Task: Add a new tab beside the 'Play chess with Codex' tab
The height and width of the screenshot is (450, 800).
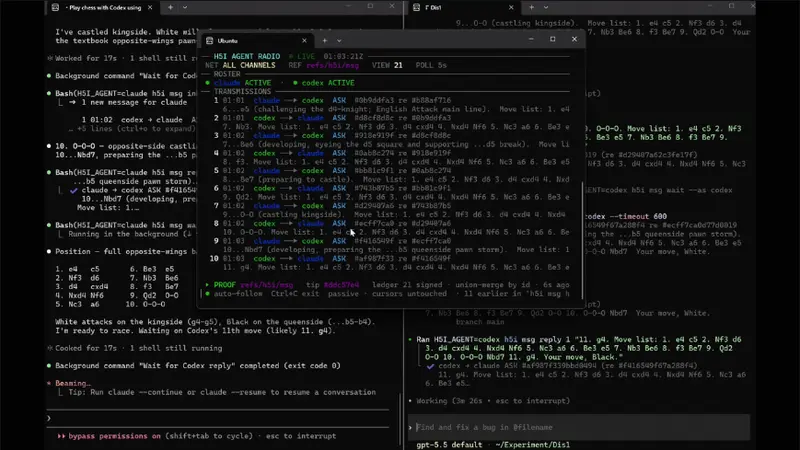Action: click(170, 7)
